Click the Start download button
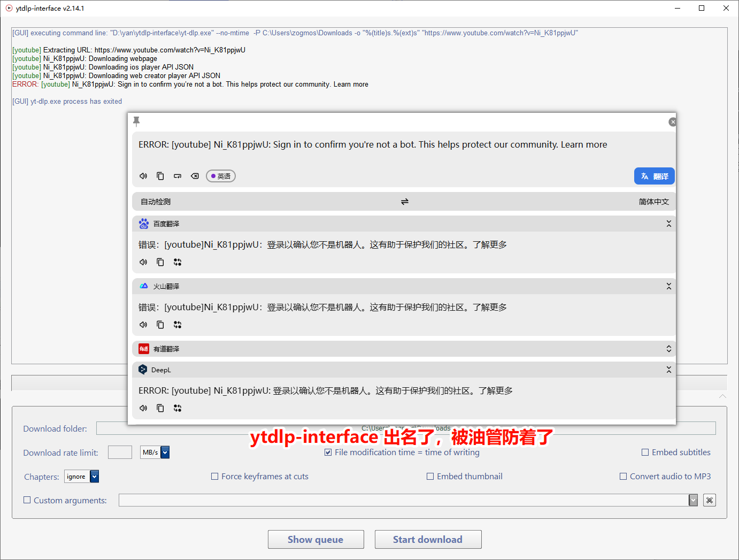 click(428, 539)
